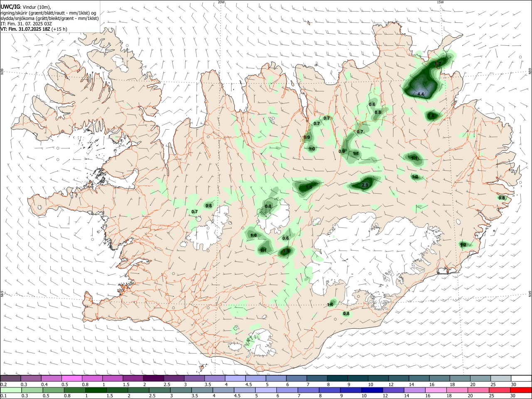Click the 1.5 rainfall value label
This screenshot has height=399, width=532.
click(x=309, y=187)
